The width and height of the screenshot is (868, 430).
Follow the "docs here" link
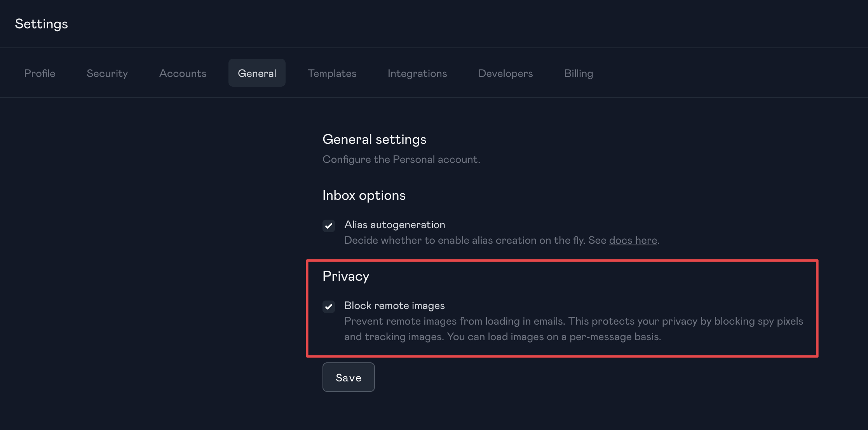click(633, 240)
